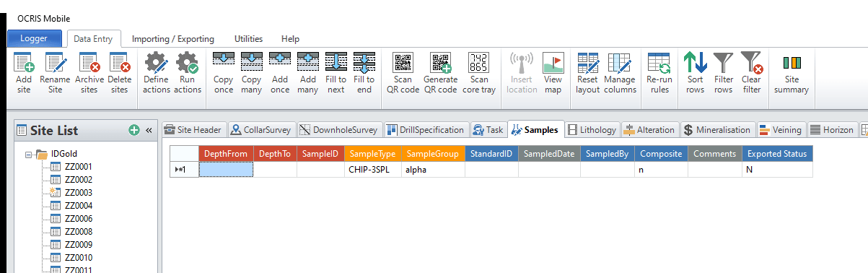This screenshot has width=868, height=273.
Task: Select site ZZ0004 in tree
Action: tap(79, 206)
